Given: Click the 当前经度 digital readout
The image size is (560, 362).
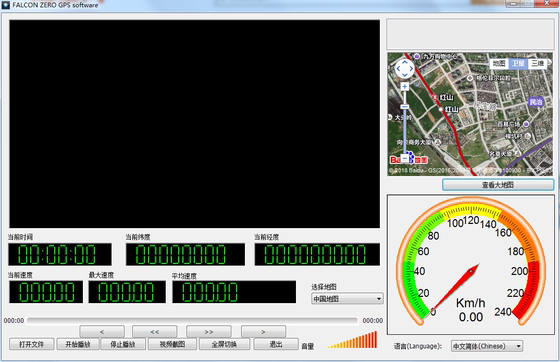Looking at the screenshot, I should click(x=317, y=255).
